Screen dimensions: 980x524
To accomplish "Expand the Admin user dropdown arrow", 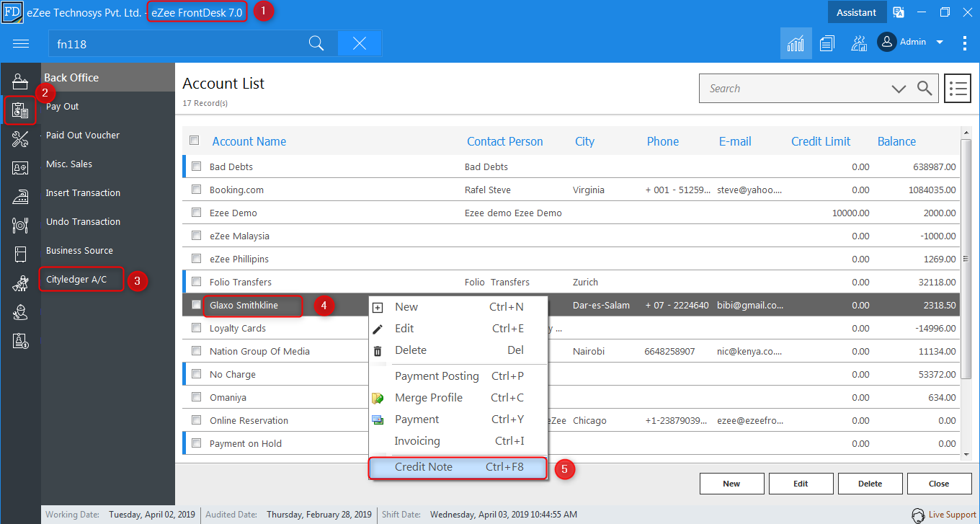I will coord(940,43).
